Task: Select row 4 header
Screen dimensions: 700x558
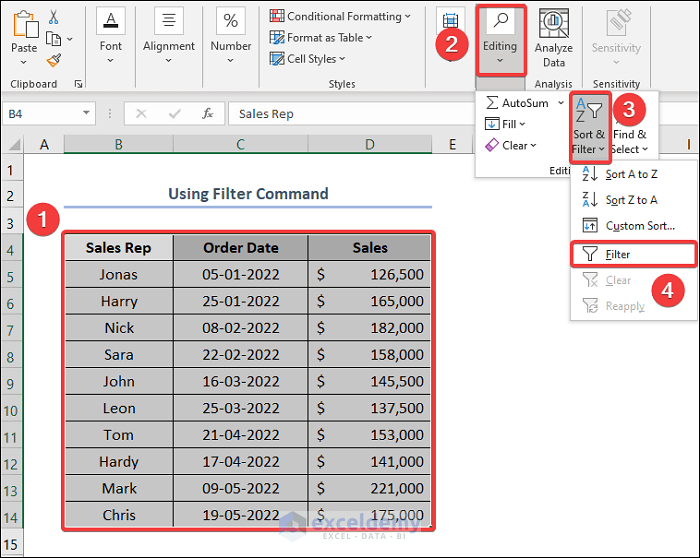Action: pos(11,250)
